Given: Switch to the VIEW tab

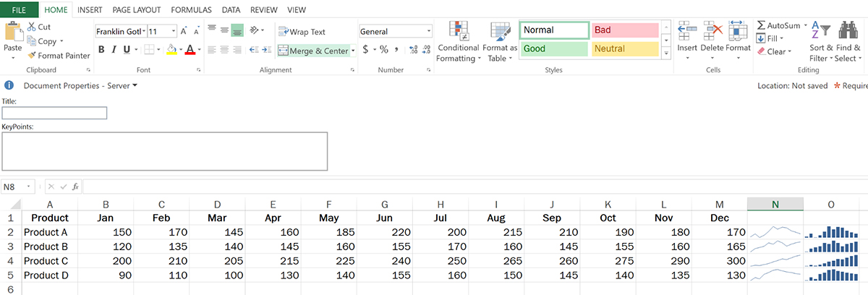Looking at the screenshot, I should (297, 10).
